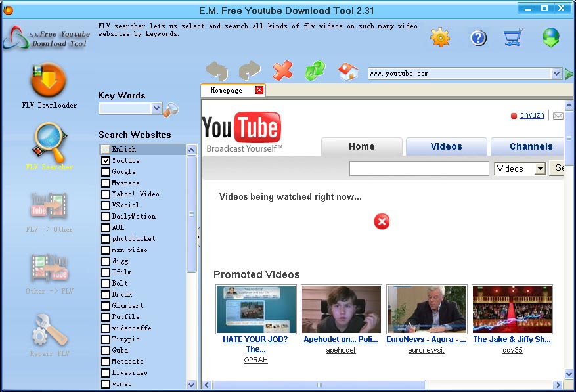Click the green globe download icon
The image size is (576, 392).
(x=550, y=37)
